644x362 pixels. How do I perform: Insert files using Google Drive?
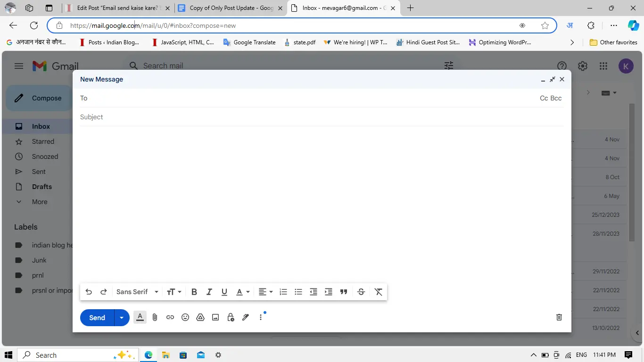(x=200, y=317)
